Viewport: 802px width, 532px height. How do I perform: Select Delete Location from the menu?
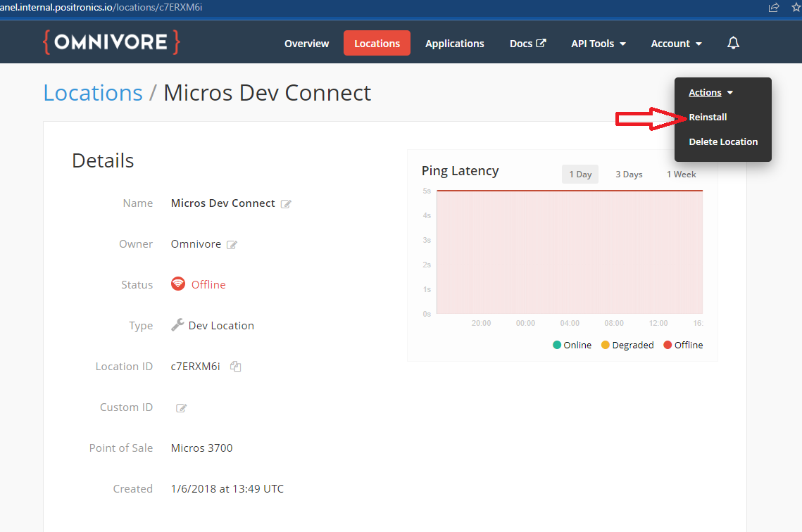tap(723, 141)
